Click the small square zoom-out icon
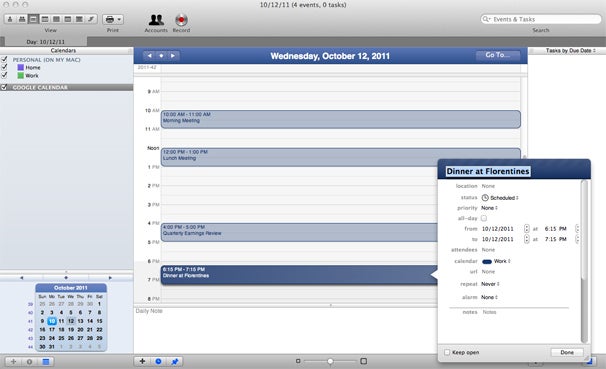Screen dimensions: 606x369 pyautogui.click(x=298, y=361)
